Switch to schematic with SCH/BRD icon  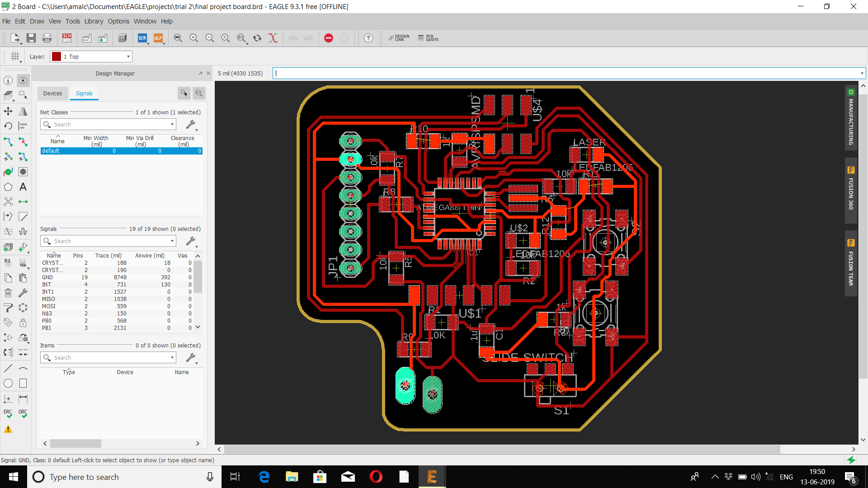pos(67,38)
